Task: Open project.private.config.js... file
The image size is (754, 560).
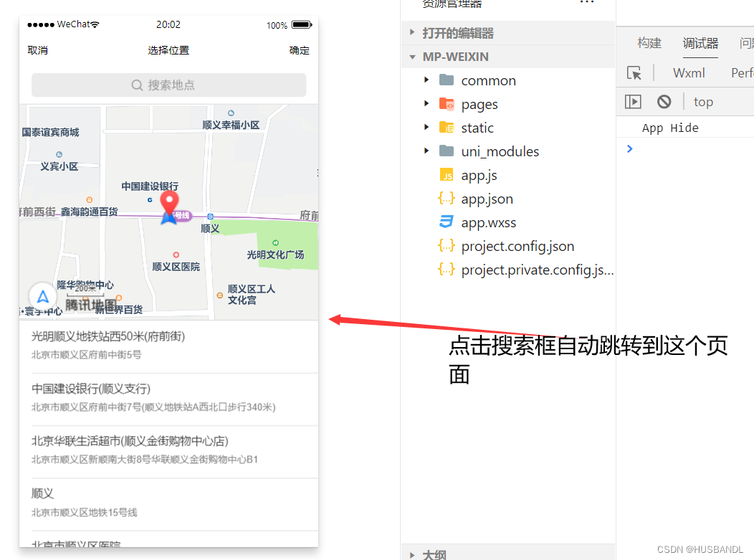Action: (x=537, y=270)
